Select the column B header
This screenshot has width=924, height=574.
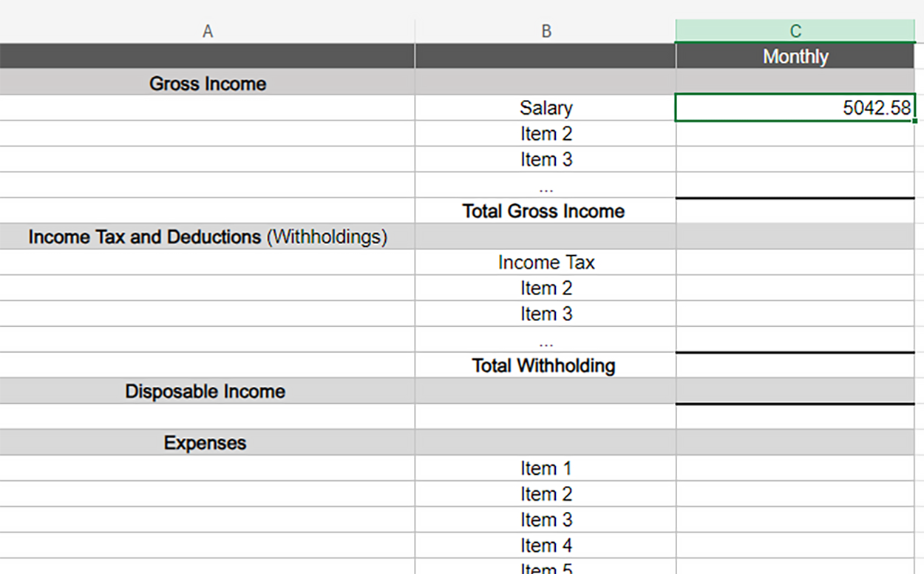(546, 30)
